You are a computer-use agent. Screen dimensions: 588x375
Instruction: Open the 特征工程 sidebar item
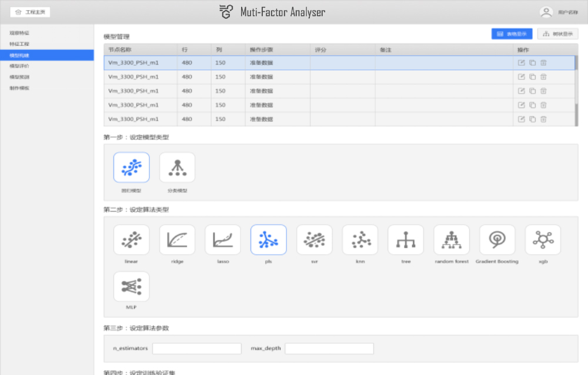[x=19, y=44]
